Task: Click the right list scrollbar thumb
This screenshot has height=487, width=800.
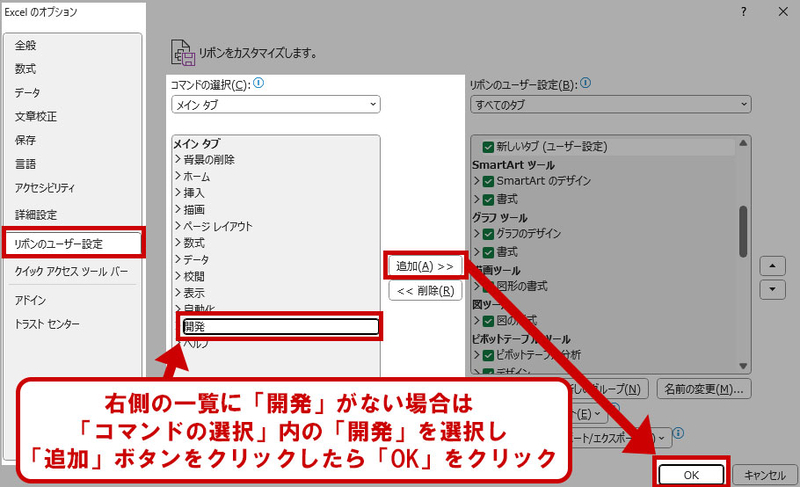Action: coord(743,232)
